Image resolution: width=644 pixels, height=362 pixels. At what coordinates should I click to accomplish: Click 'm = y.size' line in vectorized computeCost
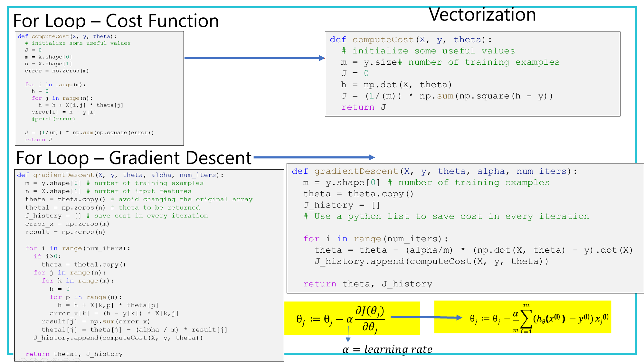point(450,62)
